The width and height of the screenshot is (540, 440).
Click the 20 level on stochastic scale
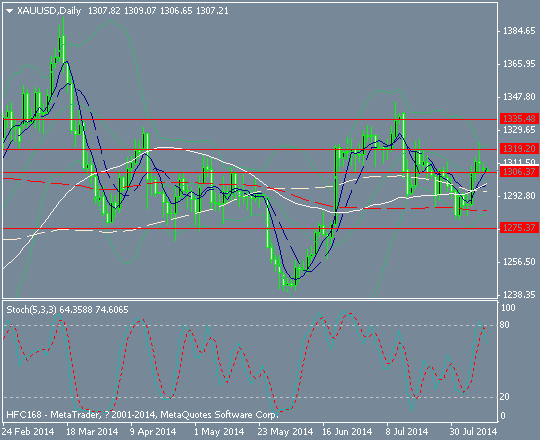pos(505,397)
